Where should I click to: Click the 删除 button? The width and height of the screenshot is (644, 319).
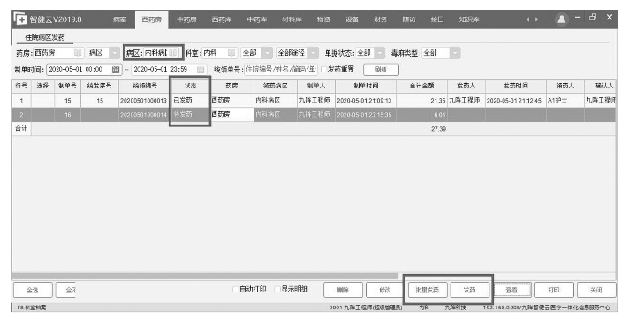tap(343, 290)
